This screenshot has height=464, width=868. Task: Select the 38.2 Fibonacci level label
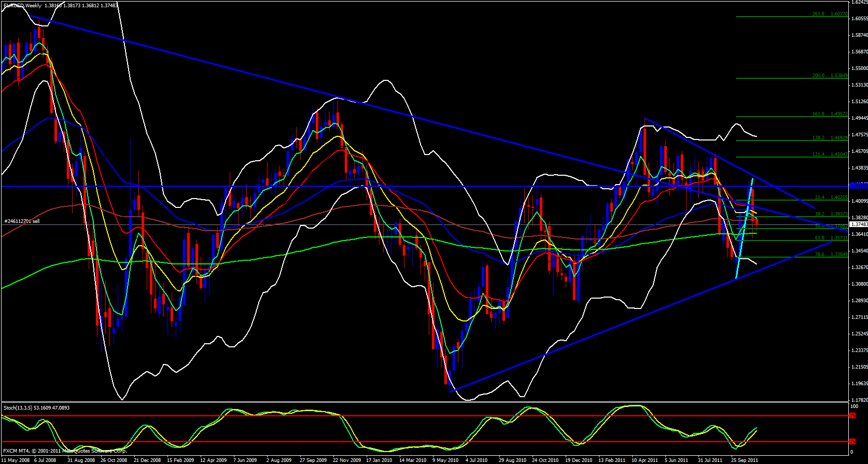tap(820, 214)
